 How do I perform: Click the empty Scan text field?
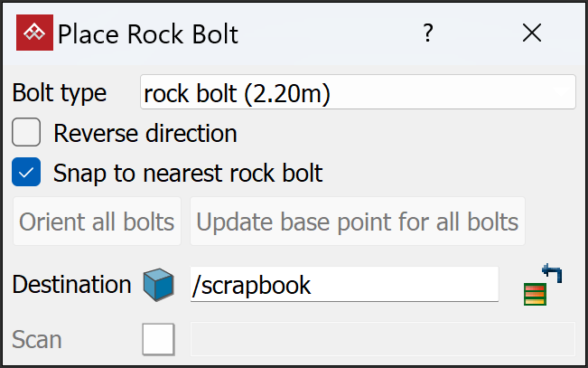(383, 340)
